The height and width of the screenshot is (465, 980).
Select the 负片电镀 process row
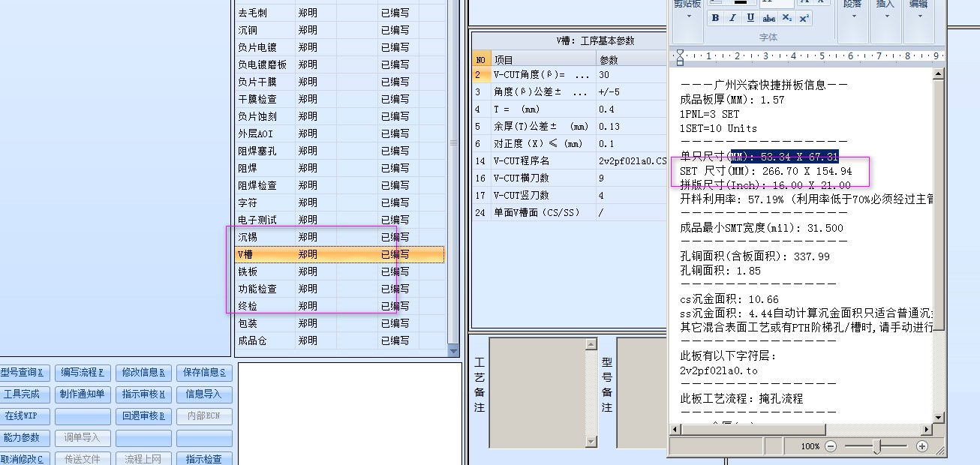pos(340,47)
